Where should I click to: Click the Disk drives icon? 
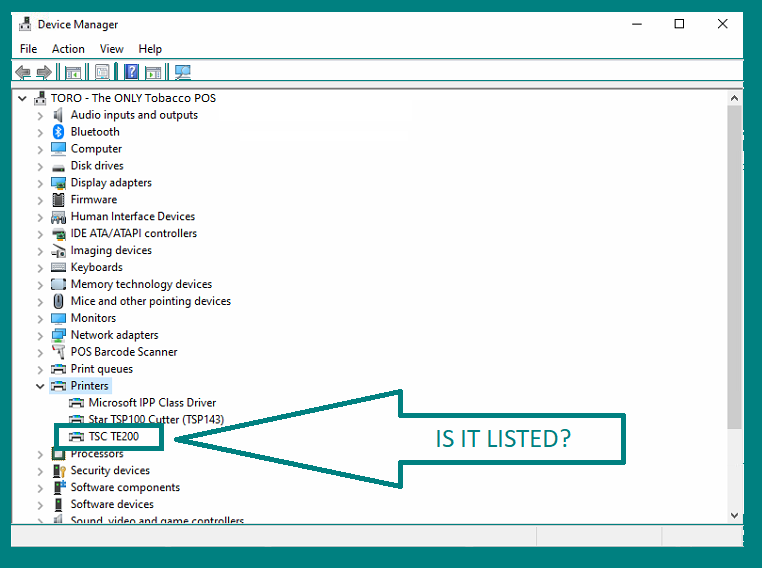click(58, 168)
